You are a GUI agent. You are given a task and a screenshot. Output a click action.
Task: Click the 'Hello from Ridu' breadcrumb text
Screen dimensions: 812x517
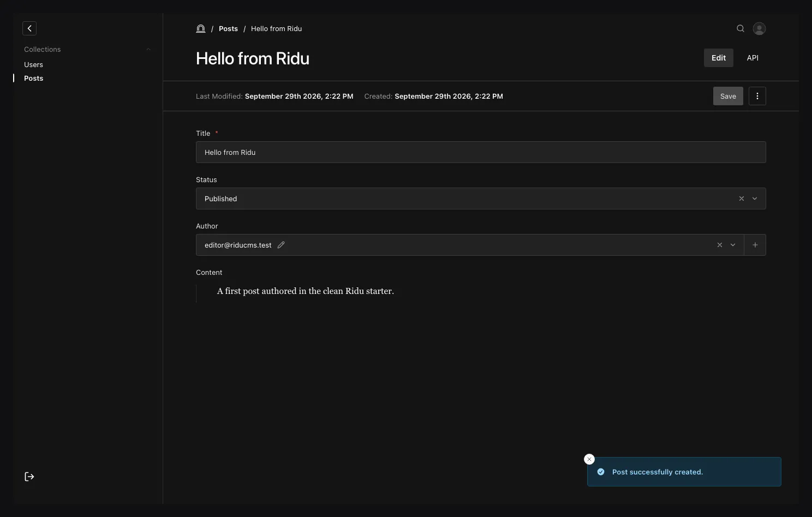click(x=276, y=28)
